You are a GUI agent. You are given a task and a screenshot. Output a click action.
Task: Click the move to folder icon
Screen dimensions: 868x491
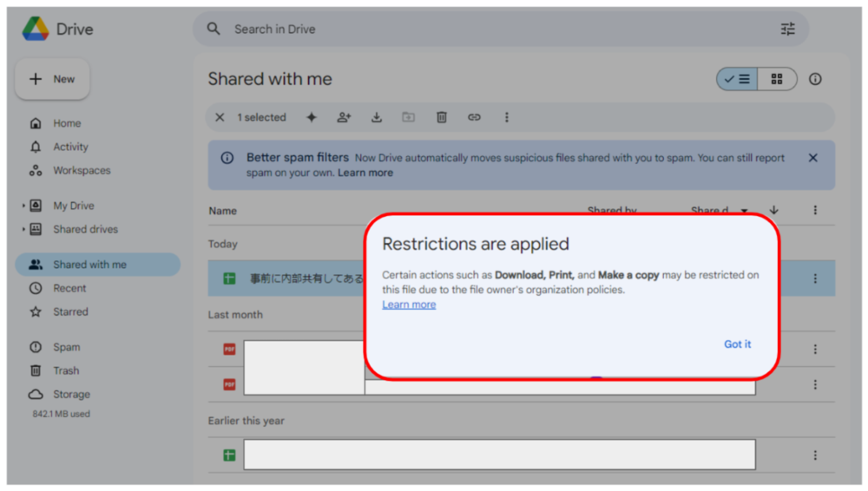pos(409,117)
